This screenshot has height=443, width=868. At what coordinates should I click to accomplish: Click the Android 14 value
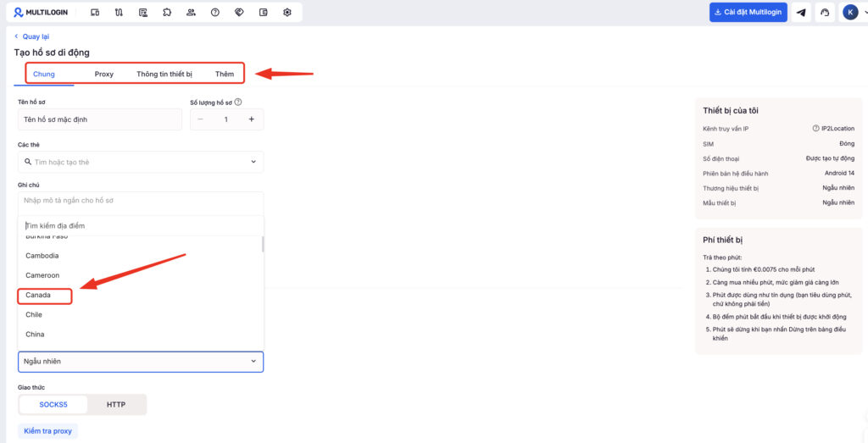(x=839, y=174)
